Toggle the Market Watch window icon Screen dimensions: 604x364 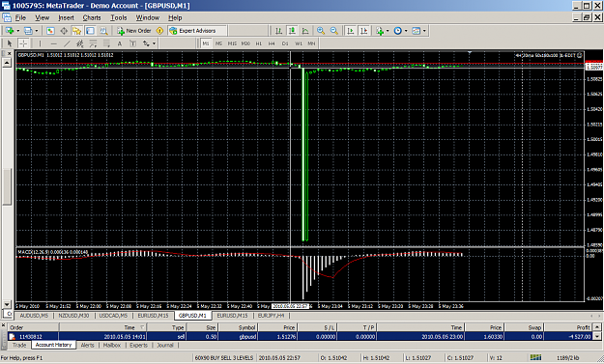(50, 31)
